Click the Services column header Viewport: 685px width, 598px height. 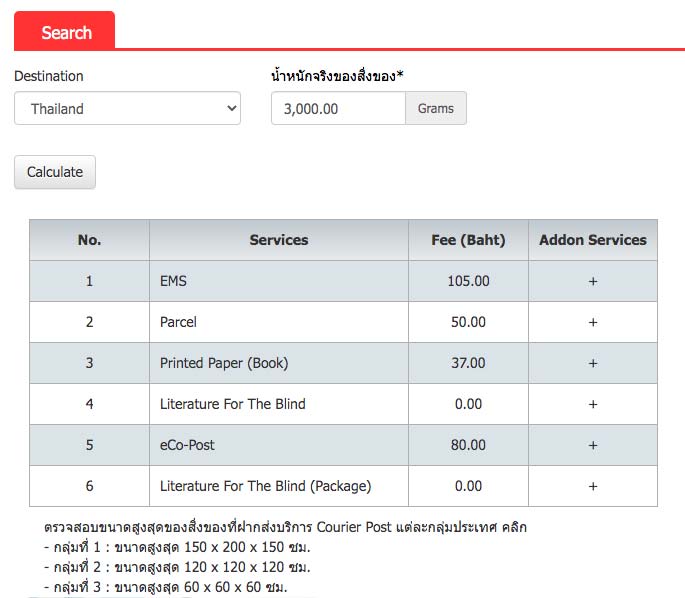point(278,240)
